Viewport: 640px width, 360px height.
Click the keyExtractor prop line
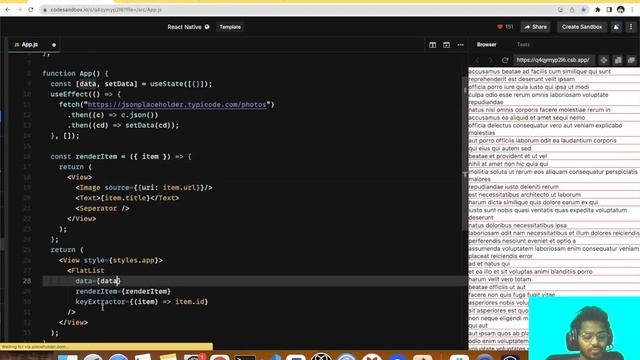click(142, 302)
